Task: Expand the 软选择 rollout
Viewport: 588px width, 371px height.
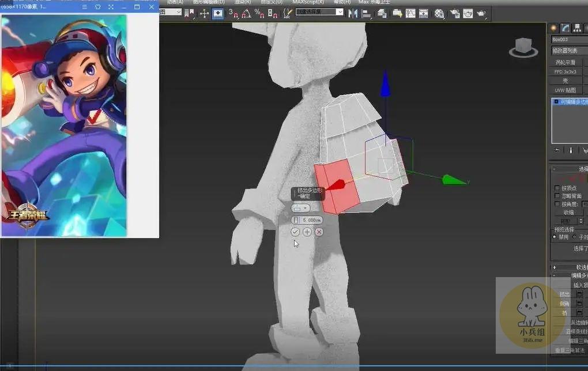Action: (554, 267)
